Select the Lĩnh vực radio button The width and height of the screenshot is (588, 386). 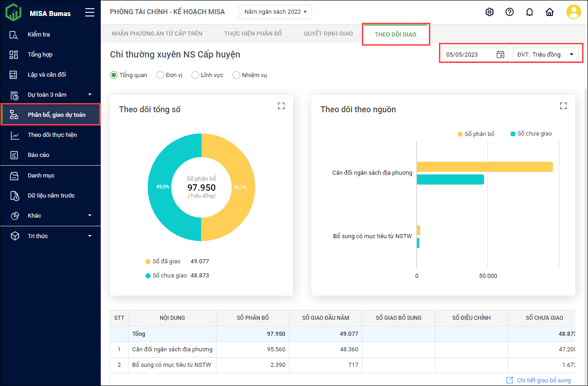pyautogui.click(x=195, y=75)
